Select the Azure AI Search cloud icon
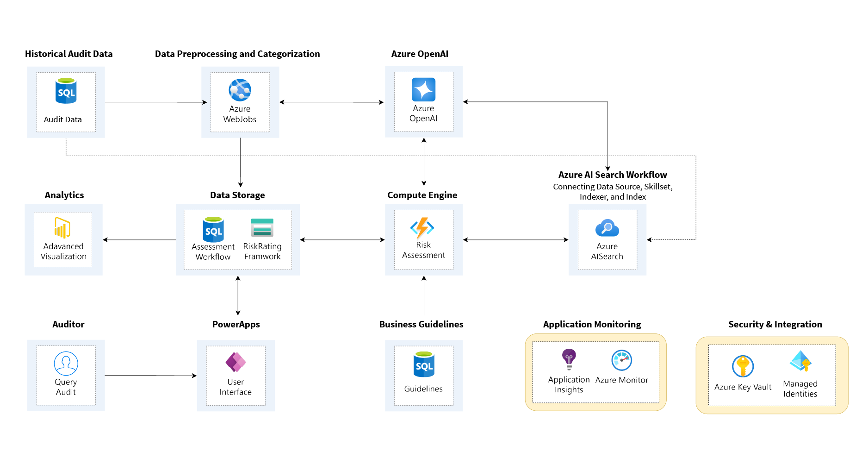Image resolution: width=868 pixels, height=452 pixels. pyautogui.click(x=607, y=228)
